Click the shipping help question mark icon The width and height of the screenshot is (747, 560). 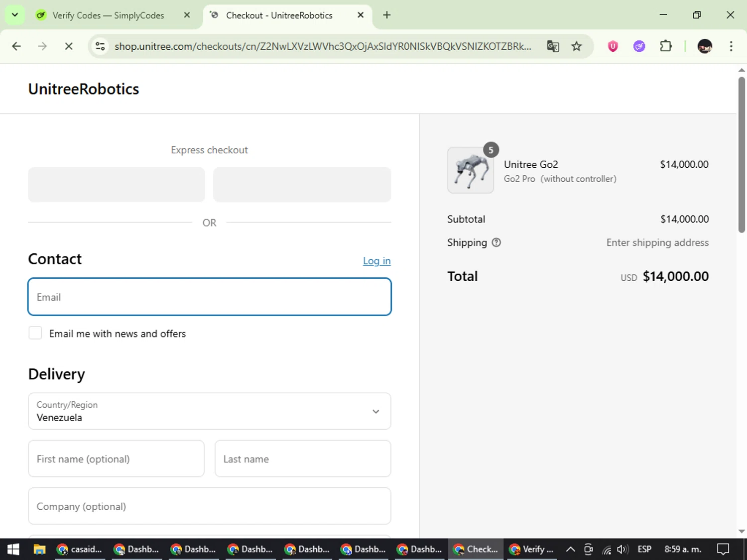[497, 242]
